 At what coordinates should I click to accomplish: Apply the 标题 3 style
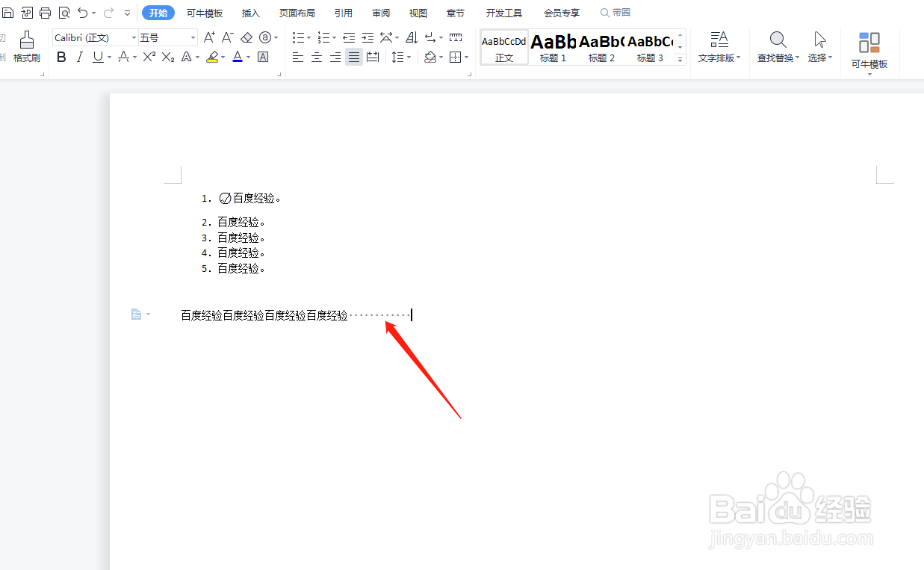click(650, 48)
